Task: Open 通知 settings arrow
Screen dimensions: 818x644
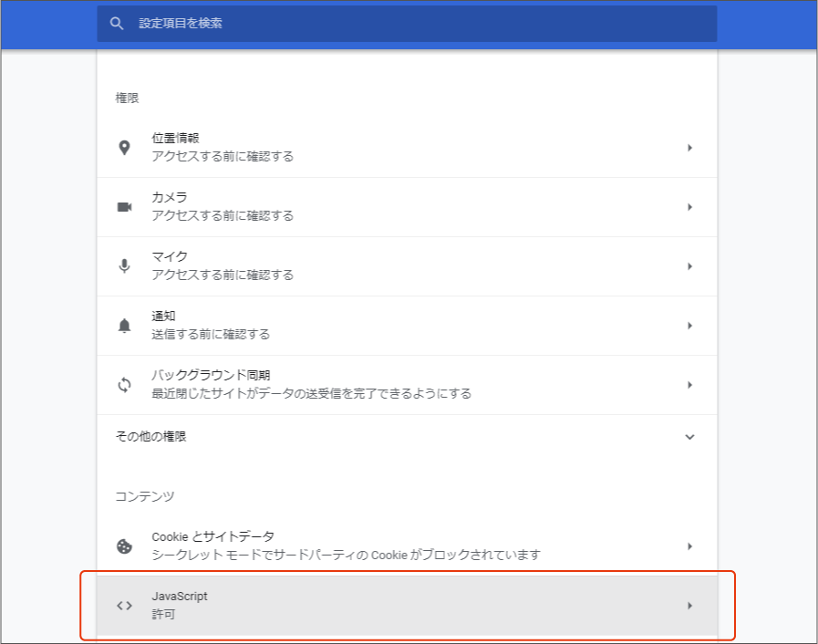Action: [x=689, y=326]
